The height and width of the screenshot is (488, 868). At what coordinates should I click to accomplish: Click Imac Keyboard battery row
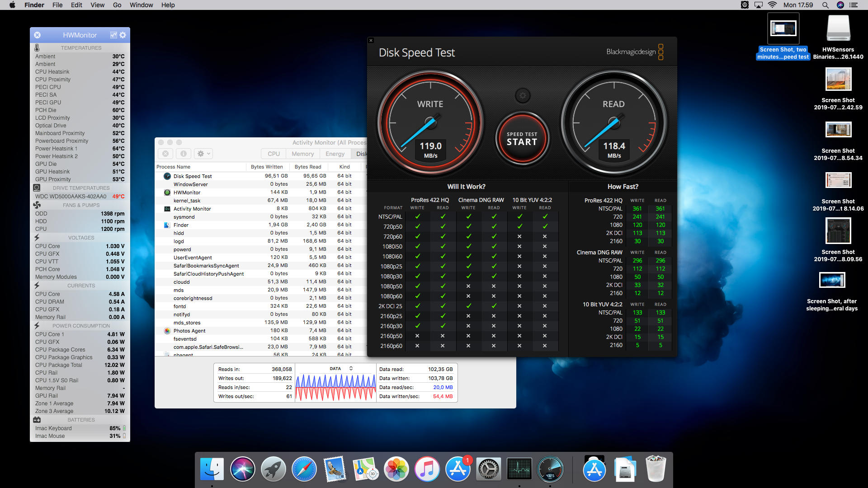coord(80,428)
